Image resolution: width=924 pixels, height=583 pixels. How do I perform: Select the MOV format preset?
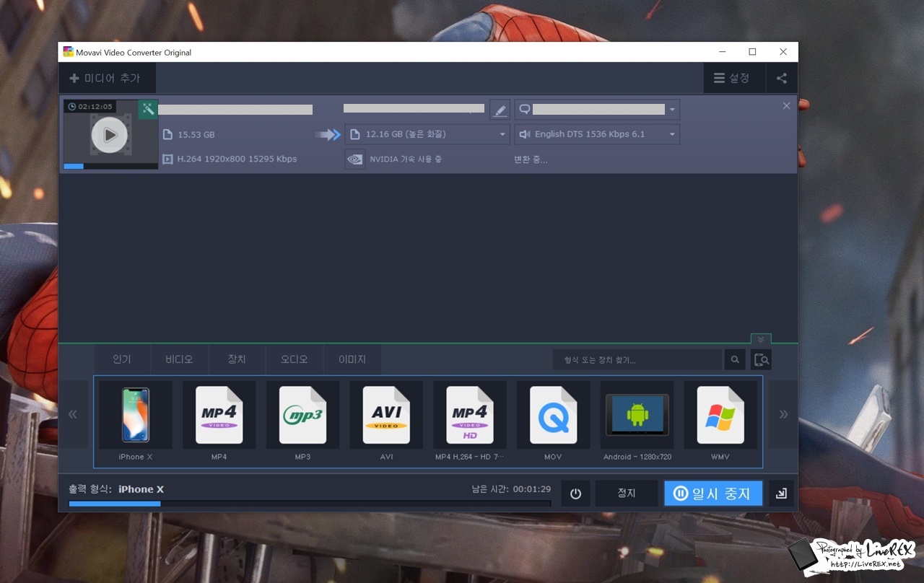(x=554, y=422)
